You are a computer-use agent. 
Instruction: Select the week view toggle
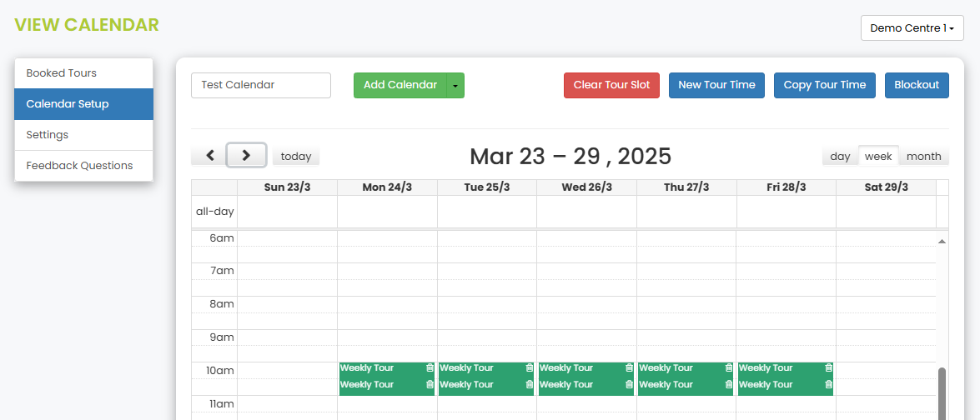(x=878, y=156)
